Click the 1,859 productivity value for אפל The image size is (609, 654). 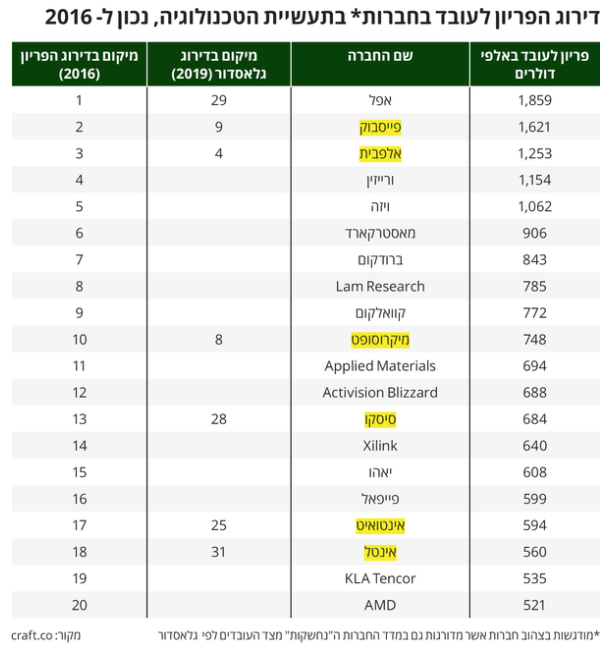point(535,101)
